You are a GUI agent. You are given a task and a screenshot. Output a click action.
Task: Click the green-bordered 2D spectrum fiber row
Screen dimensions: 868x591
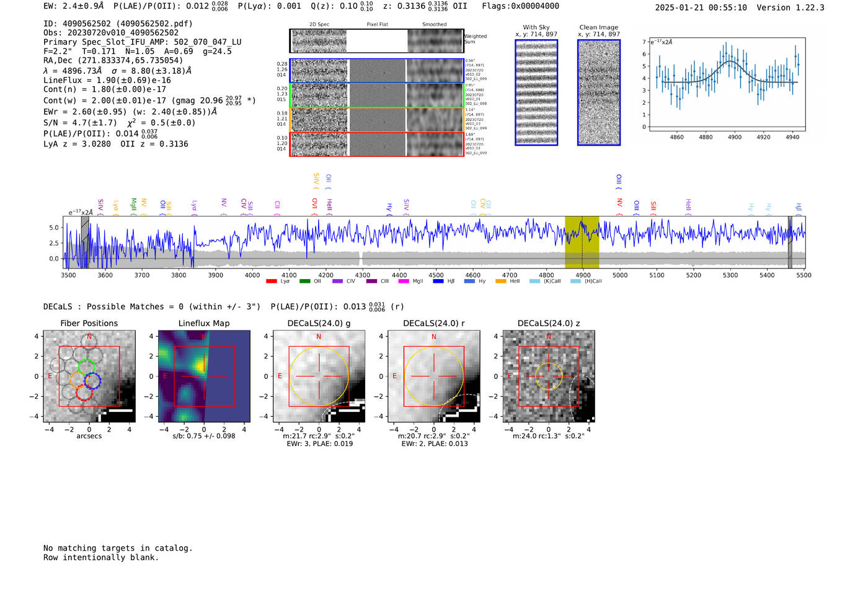pyautogui.click(x=377, y=96)
